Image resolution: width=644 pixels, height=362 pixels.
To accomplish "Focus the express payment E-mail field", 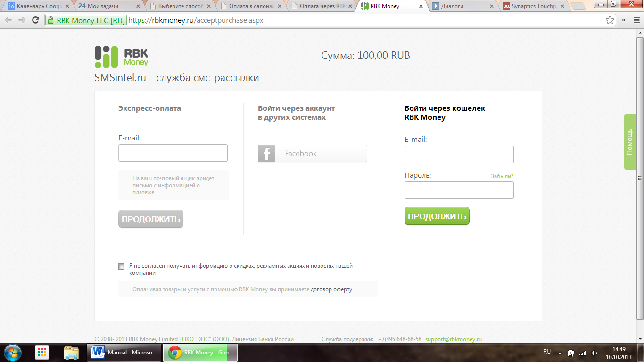I will [173, 153].
